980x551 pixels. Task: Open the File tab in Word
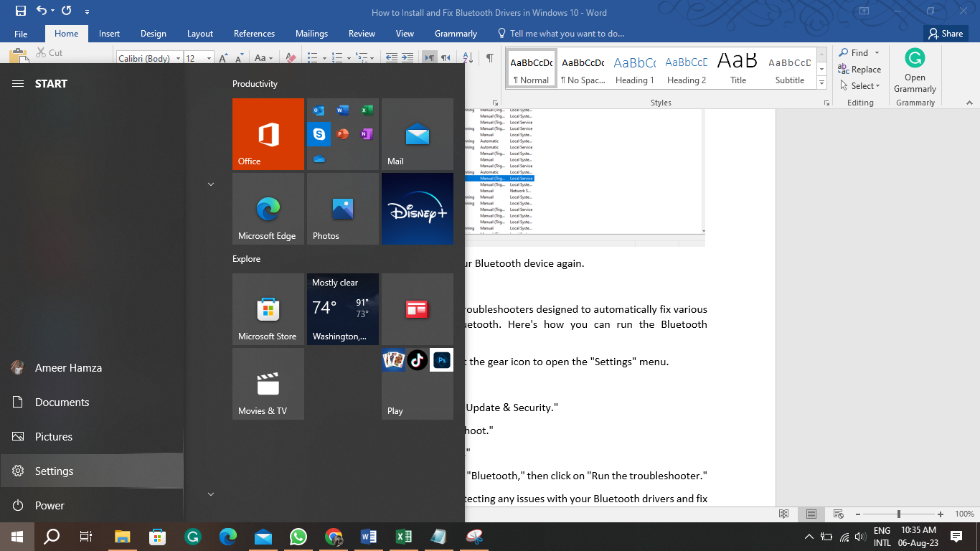tap(21, 34)
